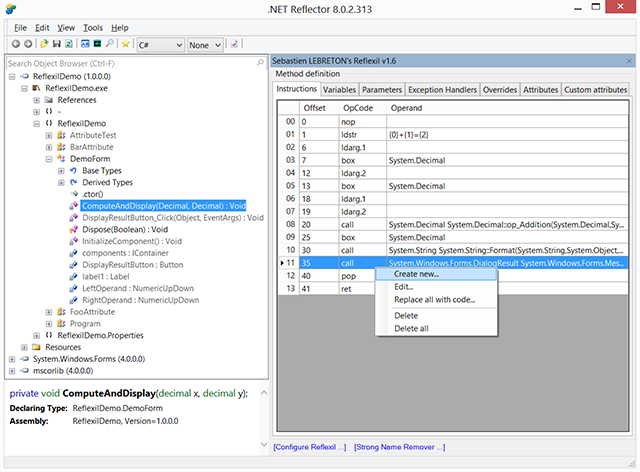The image size is (640, 472).
Task: Switch to the Overrides tab
Action: [500, 89]
